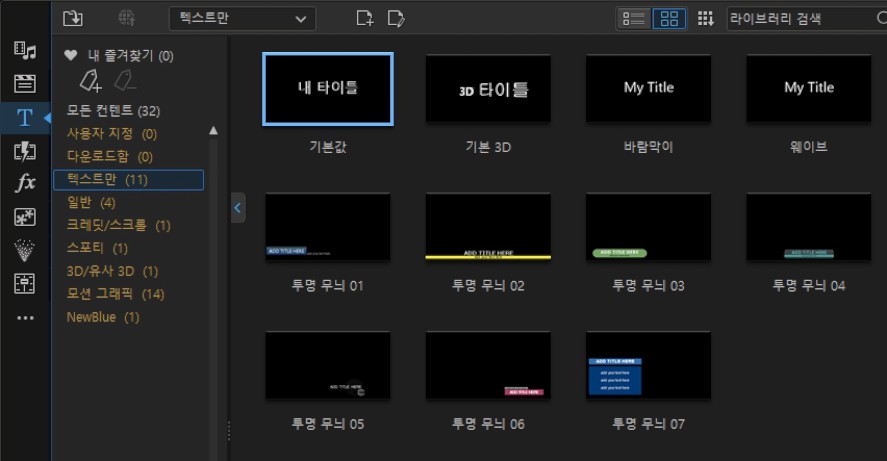
Task: Click the import media folder icon
Action: (x=73, y=19)
